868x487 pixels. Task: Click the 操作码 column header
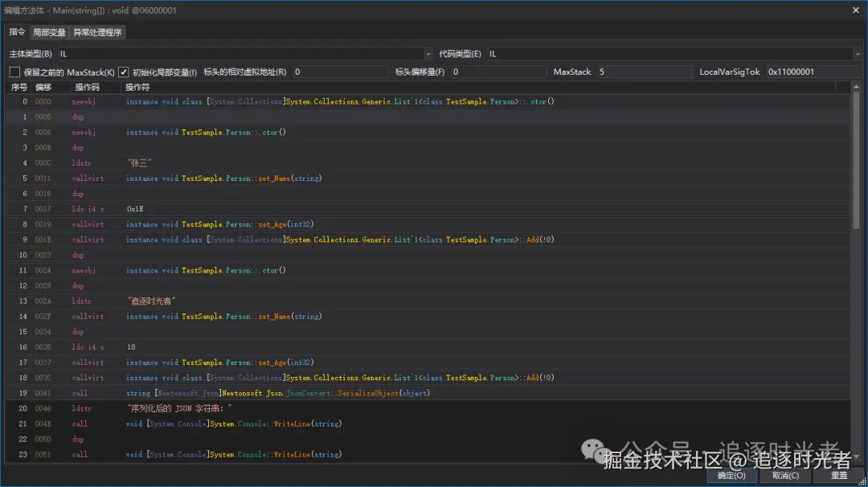pyautogui.click(x=87, y=87)
